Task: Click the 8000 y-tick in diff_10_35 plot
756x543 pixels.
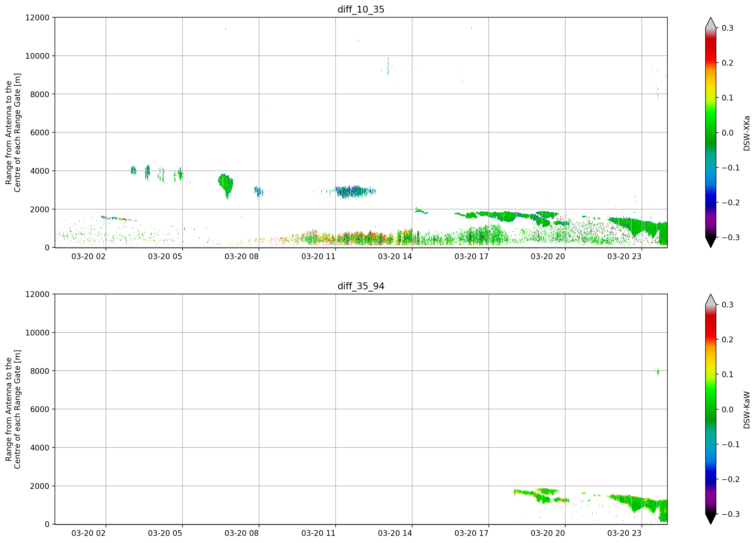Action: click(40, 94)
